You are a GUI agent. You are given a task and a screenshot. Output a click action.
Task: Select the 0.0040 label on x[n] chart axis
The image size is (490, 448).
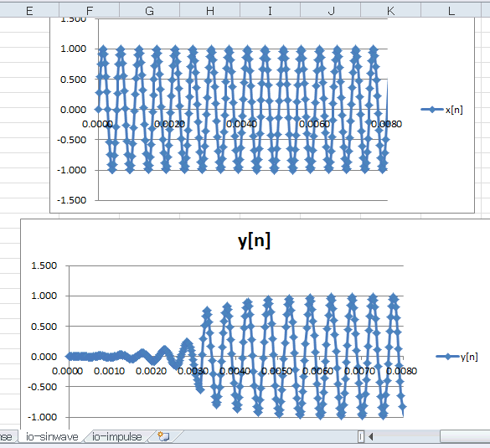[x=241, y=124]
